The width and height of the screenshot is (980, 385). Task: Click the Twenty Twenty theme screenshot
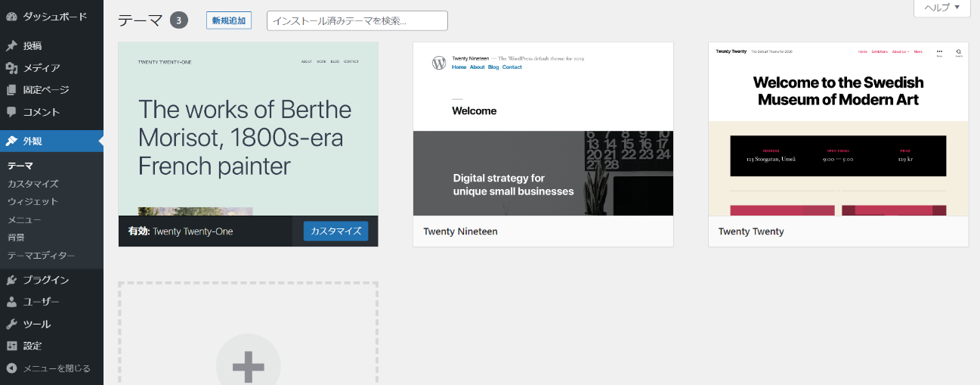(x=839, y=129)
